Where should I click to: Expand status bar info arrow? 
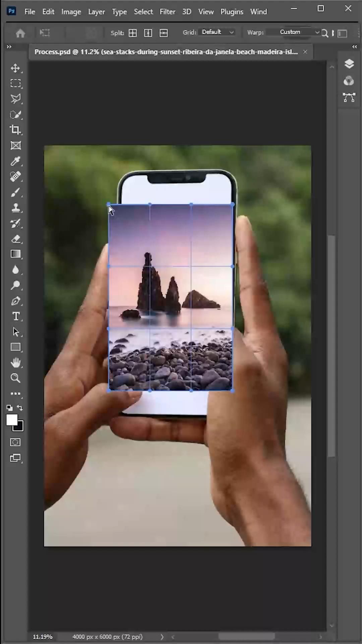[162, 637]
